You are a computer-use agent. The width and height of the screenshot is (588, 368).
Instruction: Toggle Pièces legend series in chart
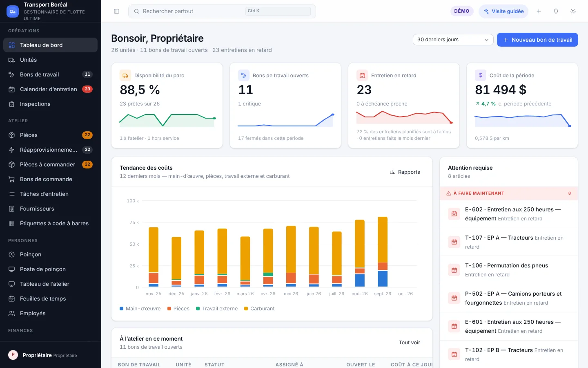coord(178,309)
